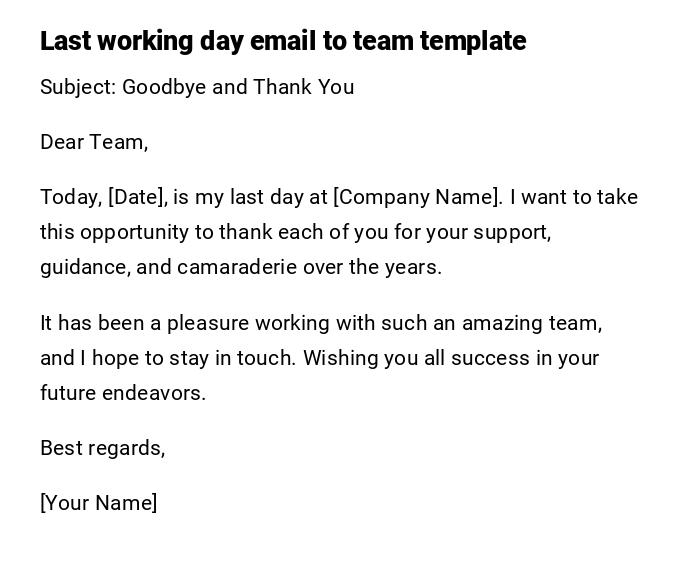Click the [Date] placeholder
The width and height of the screenshot is (700, 566).
tap(137, 197)
